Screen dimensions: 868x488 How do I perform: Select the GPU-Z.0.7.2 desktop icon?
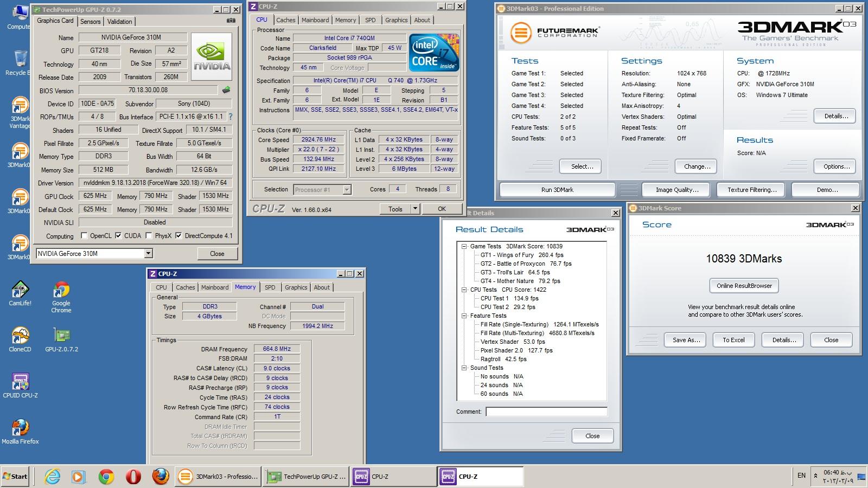[61, 340]
